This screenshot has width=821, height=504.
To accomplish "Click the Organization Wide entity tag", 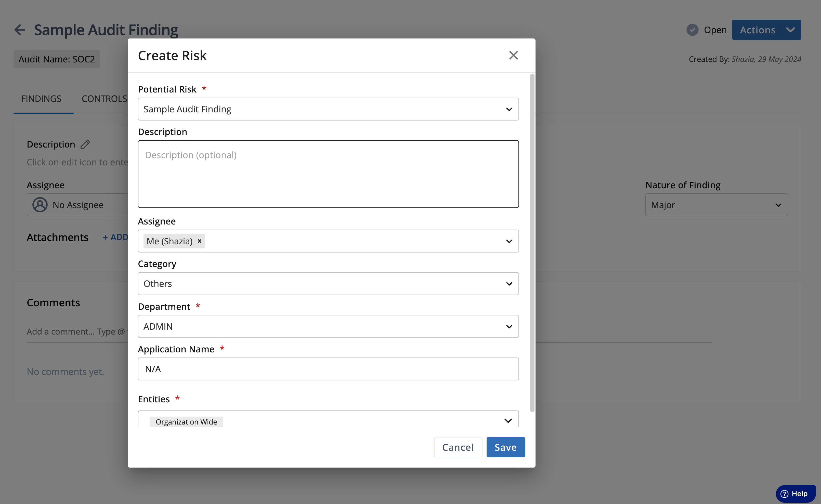I will pos(186,422).
